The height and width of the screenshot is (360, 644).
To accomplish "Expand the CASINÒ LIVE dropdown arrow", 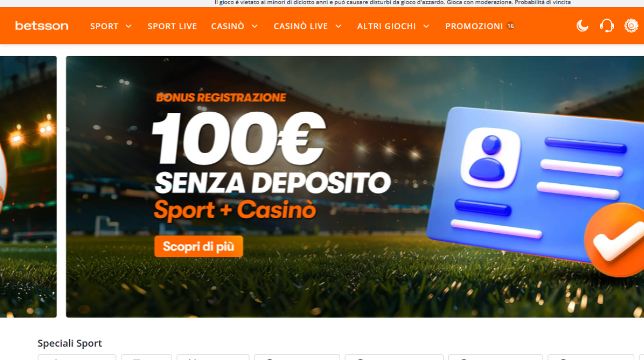I will tap(338, 26).
